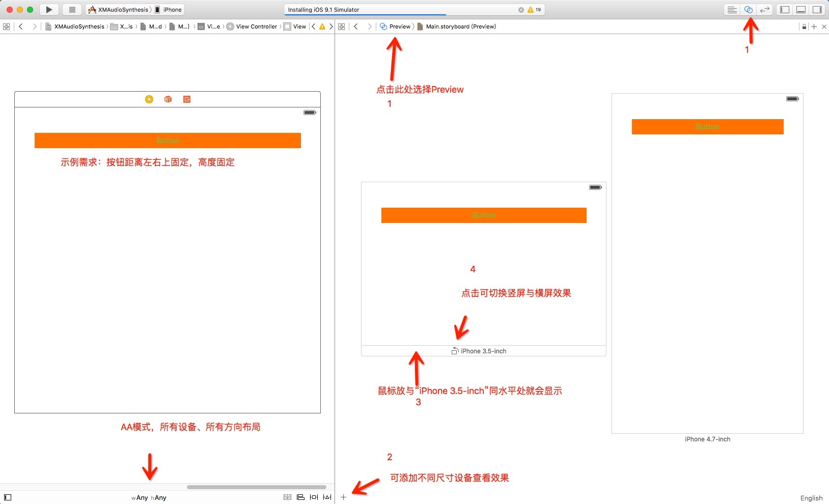Image resolution: width=829 pixels, height=504 pixels.
Task: Open the XMAudioSynthesis scheme selector
Action: click(x=120, y=10)
